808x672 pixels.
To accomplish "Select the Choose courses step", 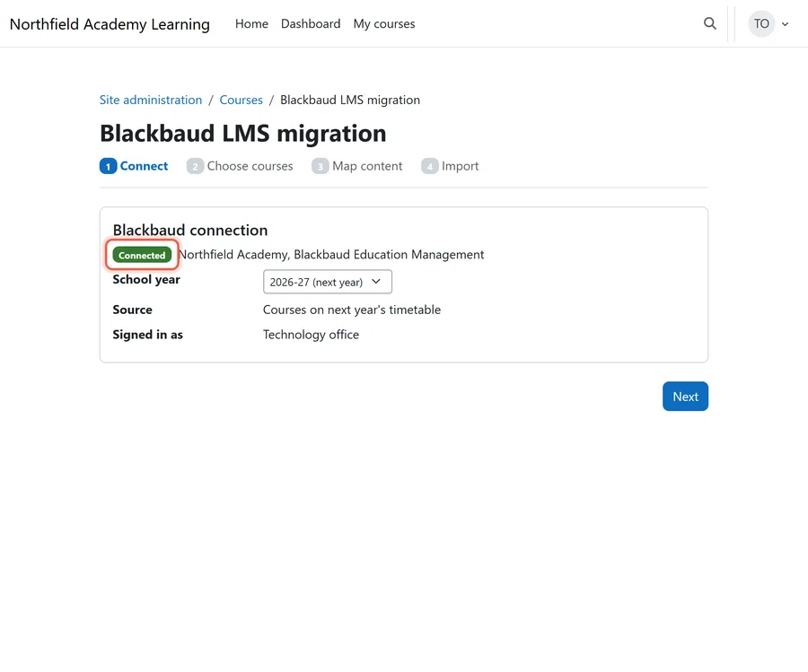I will tap(240, 166).
